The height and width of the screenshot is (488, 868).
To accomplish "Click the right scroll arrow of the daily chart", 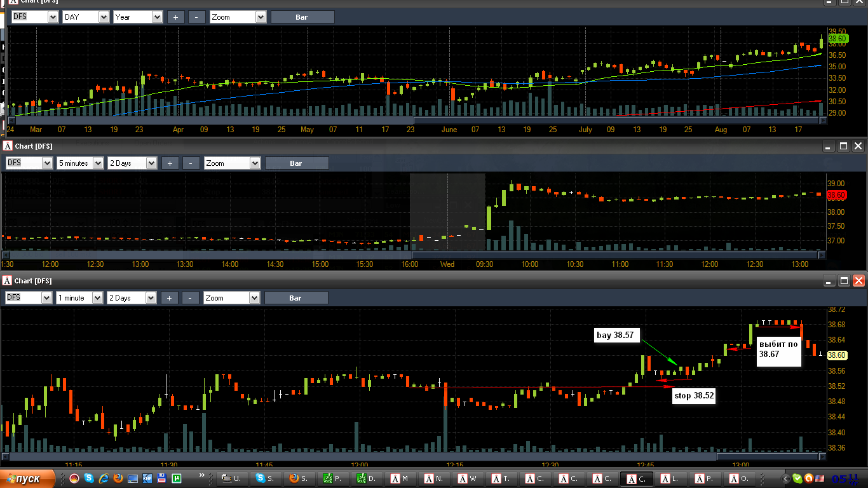I will click(x=824, y=121).
